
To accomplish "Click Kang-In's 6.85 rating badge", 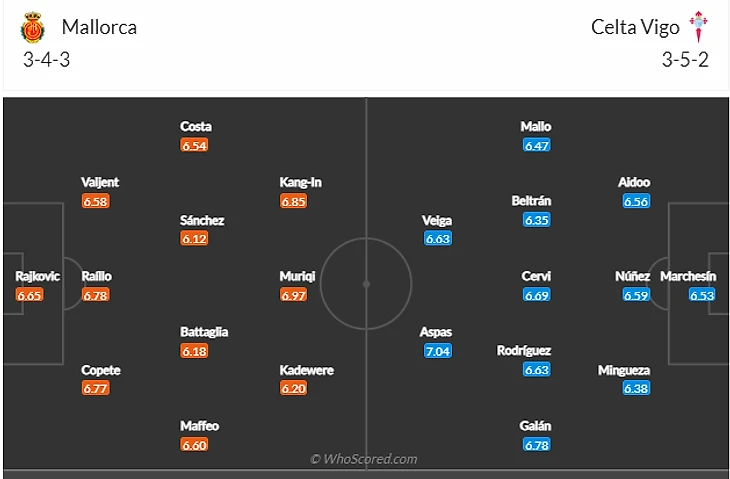I will tap(294, 201).
